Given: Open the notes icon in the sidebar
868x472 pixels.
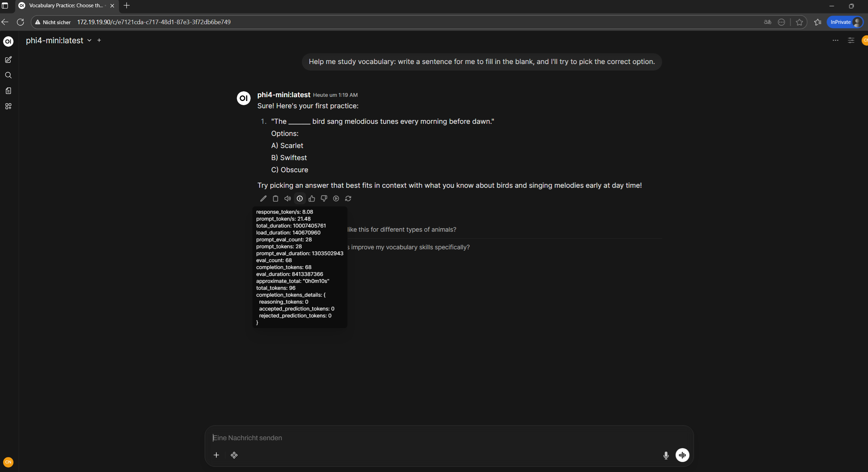Looking at the screenshot, I should (8, 91).
